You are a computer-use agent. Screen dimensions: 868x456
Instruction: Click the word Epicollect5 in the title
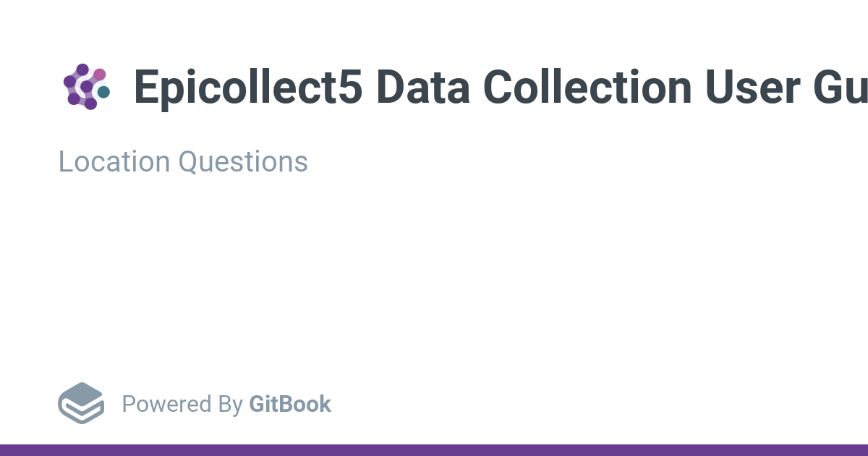click(x=247, y=87)
